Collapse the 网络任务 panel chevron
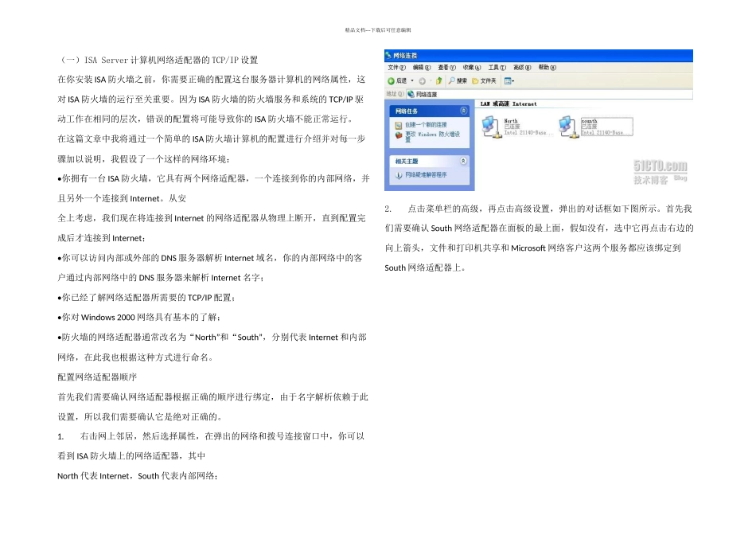The height and width of the screenshot is (535, 756). pyautogui.click(x=463, y=111)
